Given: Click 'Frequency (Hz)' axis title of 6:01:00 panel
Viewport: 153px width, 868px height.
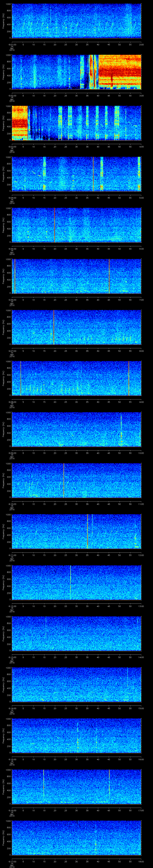Looking at the screenshot, I should click(x=3, y=21).
